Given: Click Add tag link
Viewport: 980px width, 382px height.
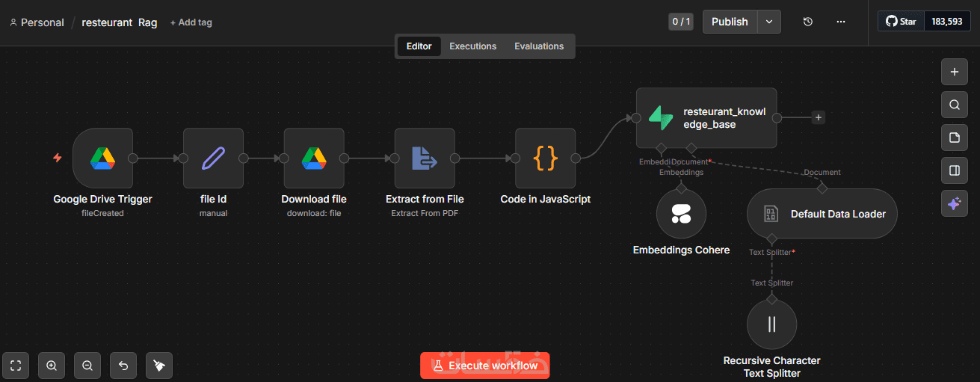Looking at the screenshot, I should [191, 22].
